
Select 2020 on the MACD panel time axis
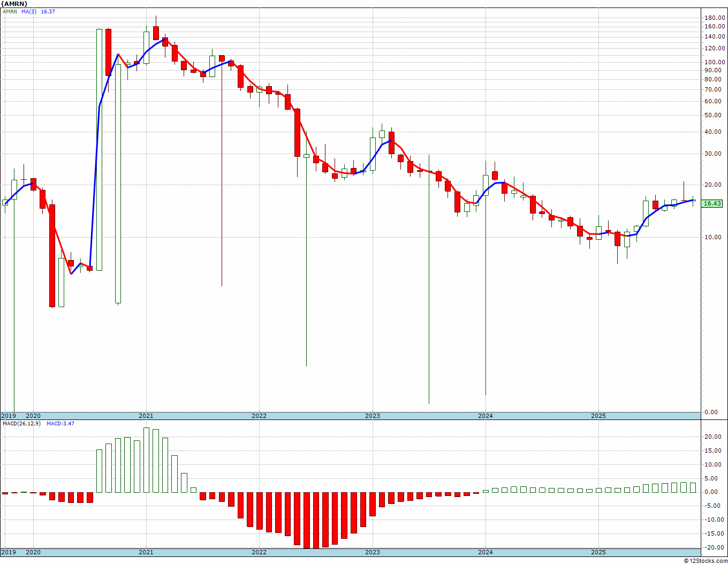(33, 552)
